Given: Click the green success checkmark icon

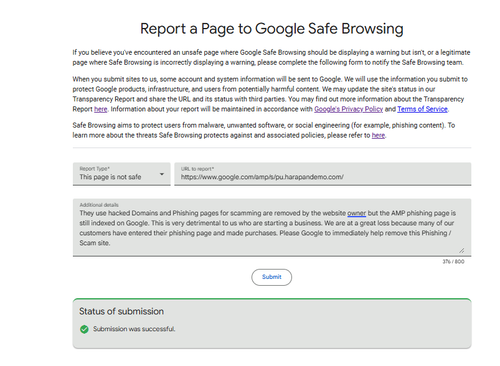Looking at the screenshot, I should pyautogui.click(x=84, y=329).
